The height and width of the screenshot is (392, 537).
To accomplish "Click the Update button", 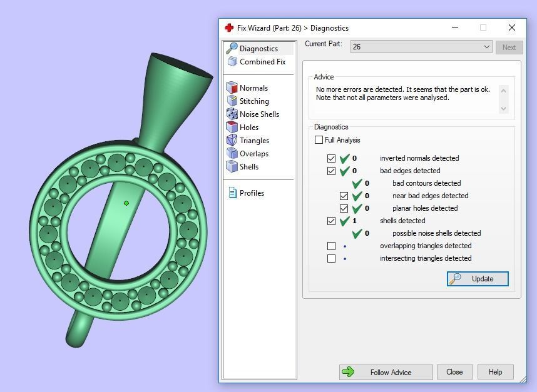I will tap(478, 279).
